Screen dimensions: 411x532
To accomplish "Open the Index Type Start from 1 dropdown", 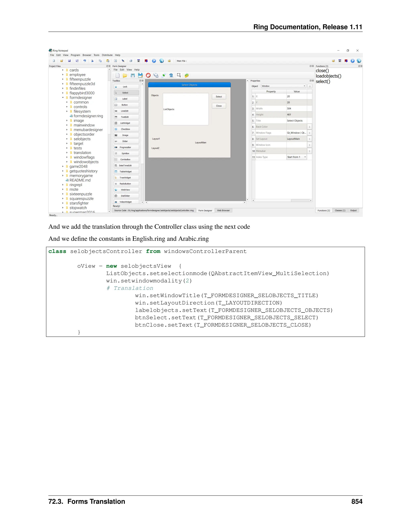I will 296,157.
